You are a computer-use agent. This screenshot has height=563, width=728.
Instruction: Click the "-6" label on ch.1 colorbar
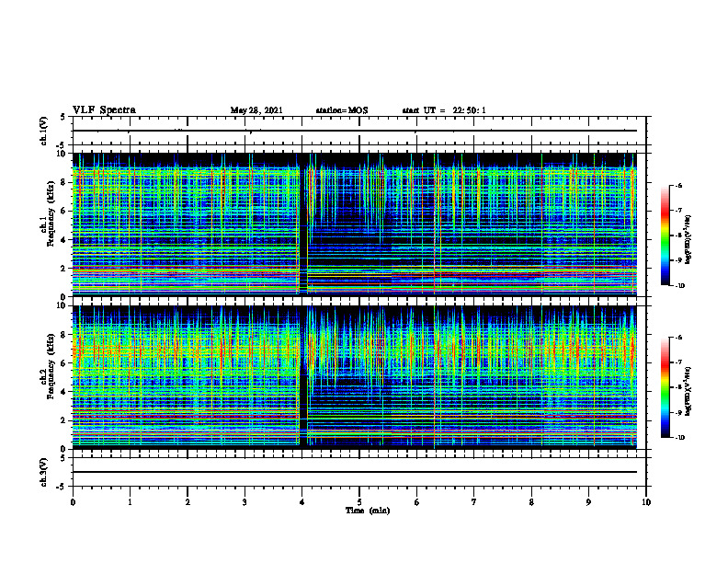coord(678,185)
